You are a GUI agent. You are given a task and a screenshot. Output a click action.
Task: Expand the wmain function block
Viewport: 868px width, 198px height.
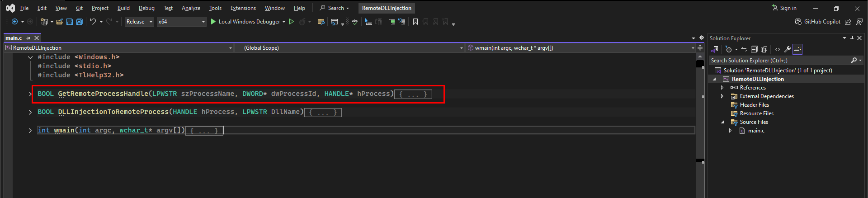tap(30, 131)
